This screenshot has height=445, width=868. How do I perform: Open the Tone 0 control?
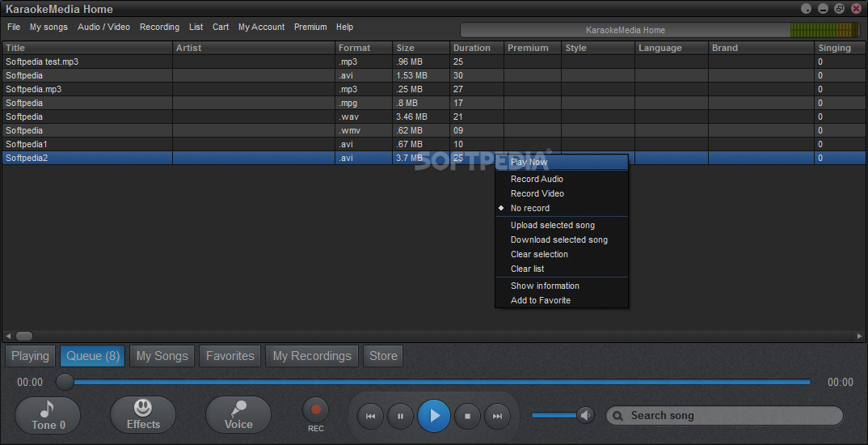tap(48, 416)
